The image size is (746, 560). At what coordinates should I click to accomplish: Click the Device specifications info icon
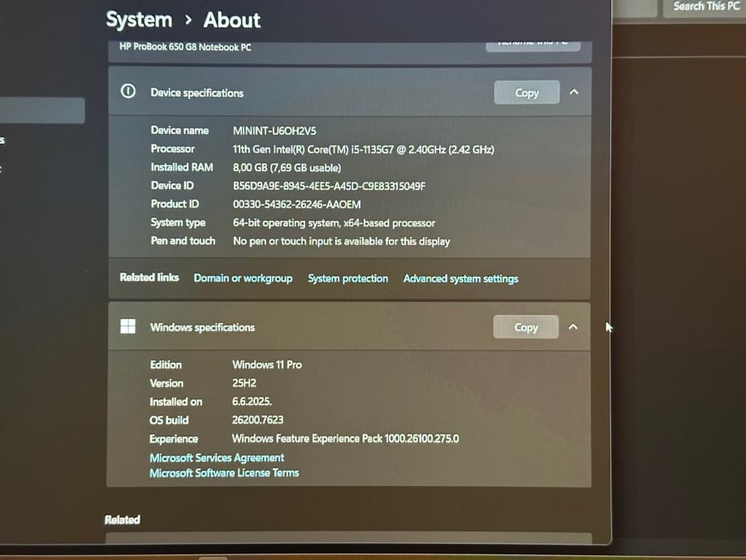(x=128, y=91)
